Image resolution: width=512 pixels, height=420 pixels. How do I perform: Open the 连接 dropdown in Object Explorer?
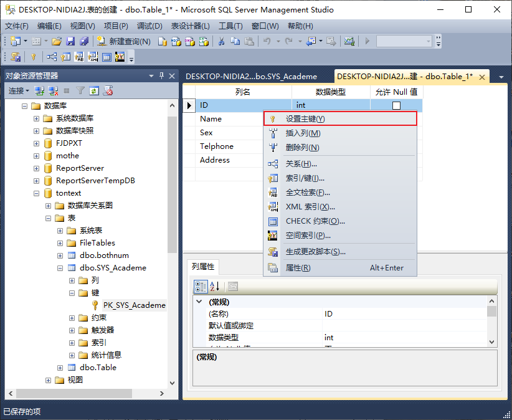[19, 91]
